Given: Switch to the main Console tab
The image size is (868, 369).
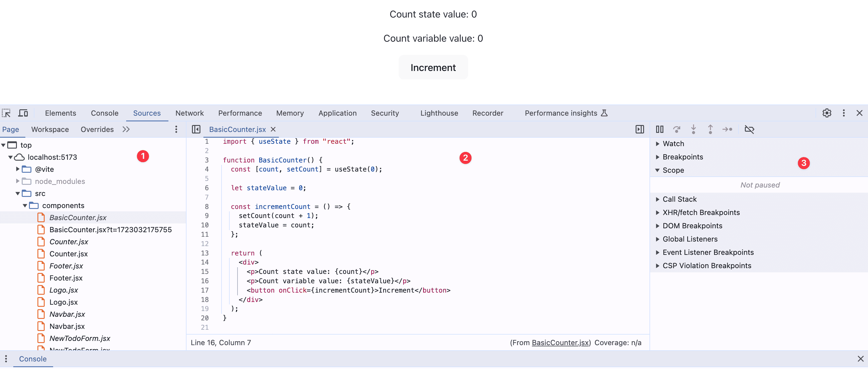Looking at the screenshot, I should click(104, 113).
